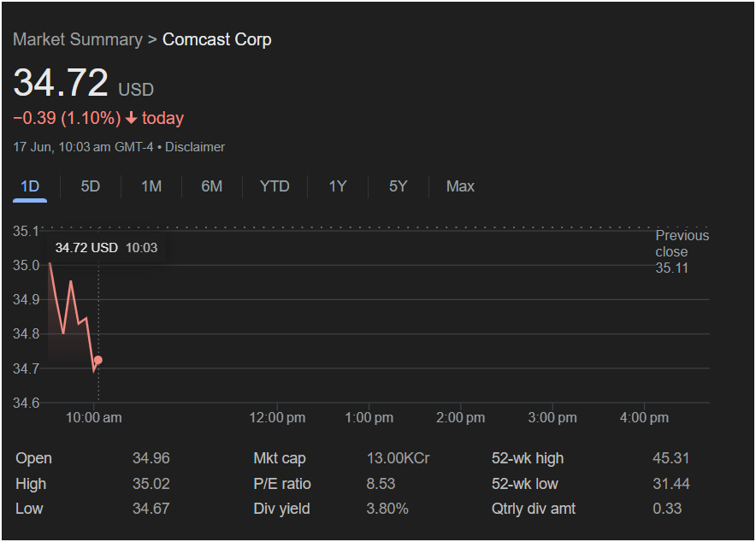Click the P/E ratio label
The width and height of the screenshot is (756, 542).
point(282,484)
